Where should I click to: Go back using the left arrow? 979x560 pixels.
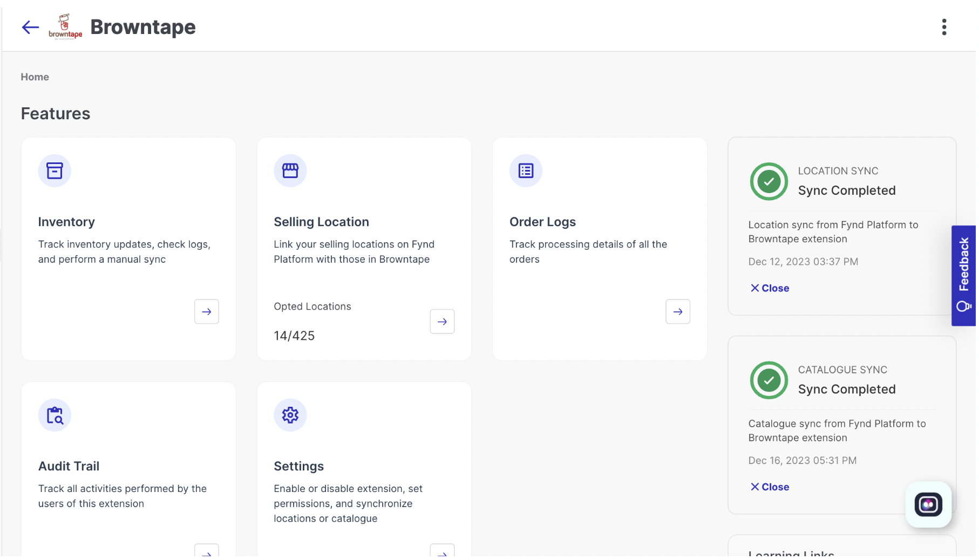pos(30,27)
